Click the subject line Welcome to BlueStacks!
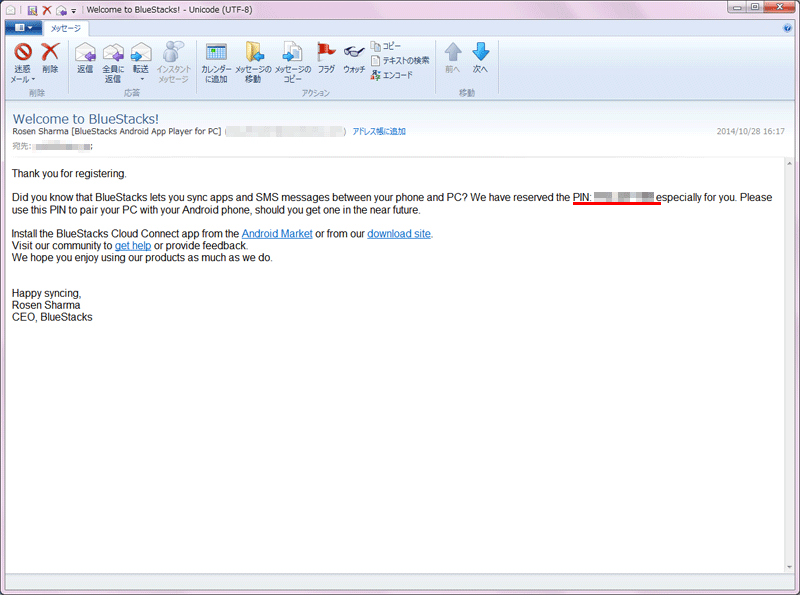This screenshot has height=595, width=800. click(x=86, y=119)
